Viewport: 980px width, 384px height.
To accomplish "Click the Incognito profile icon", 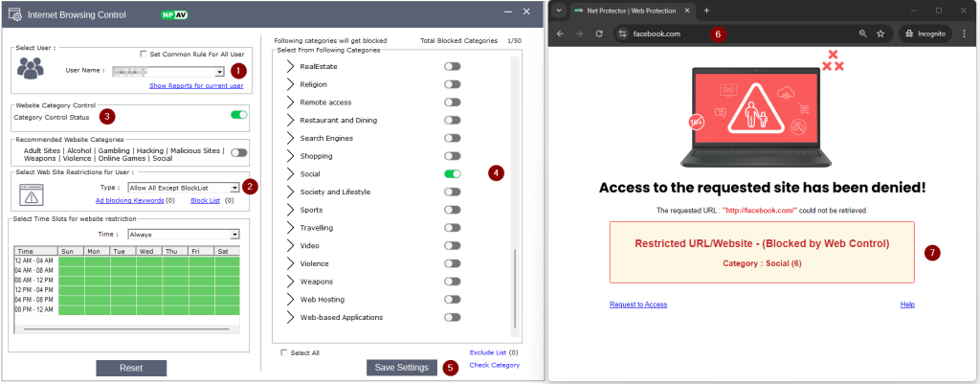I will tap(924, 33).
